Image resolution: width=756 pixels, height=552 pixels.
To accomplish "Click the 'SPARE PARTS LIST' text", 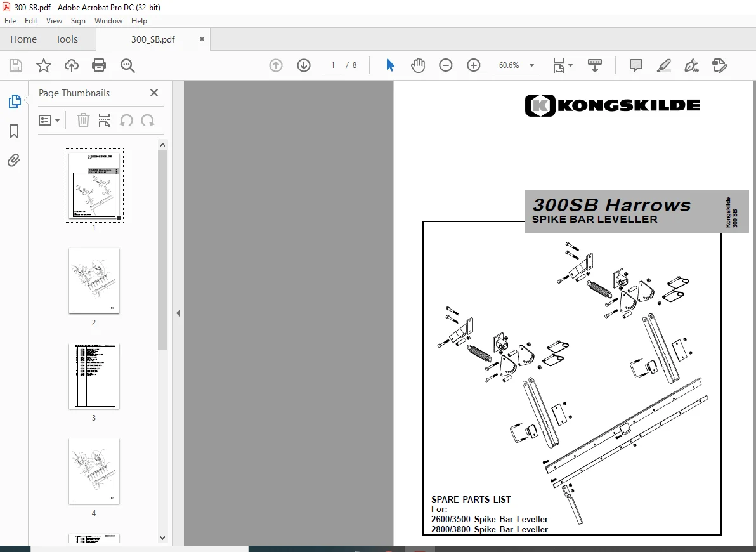I will (x=471, y=499).
